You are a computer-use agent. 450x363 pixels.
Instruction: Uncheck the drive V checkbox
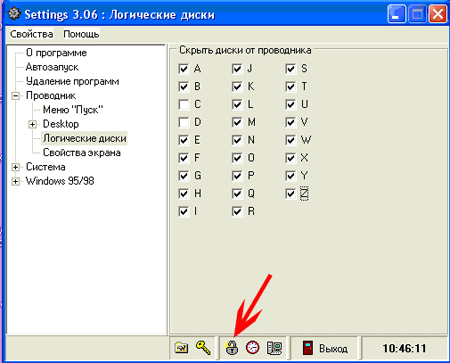coord(291,122)
